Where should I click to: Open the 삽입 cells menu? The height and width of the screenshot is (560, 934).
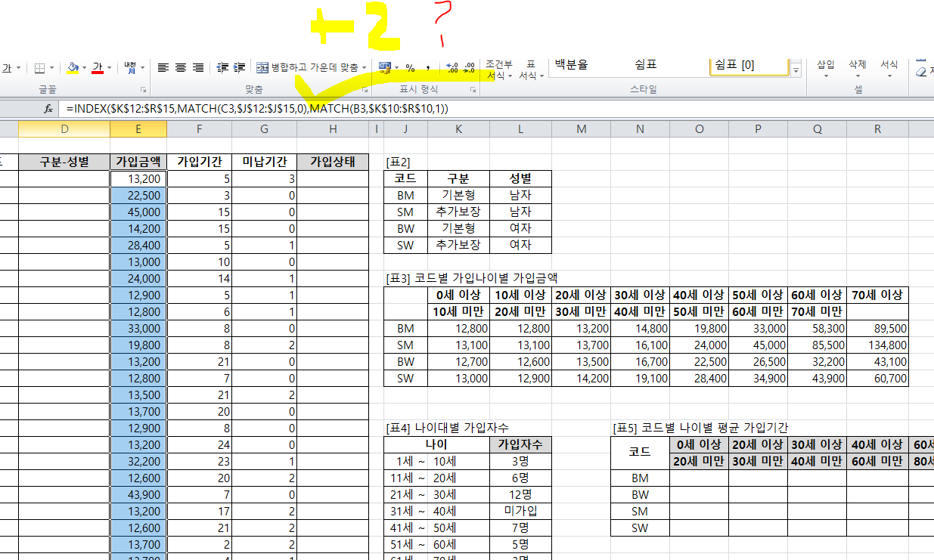[x=826, y=70]
